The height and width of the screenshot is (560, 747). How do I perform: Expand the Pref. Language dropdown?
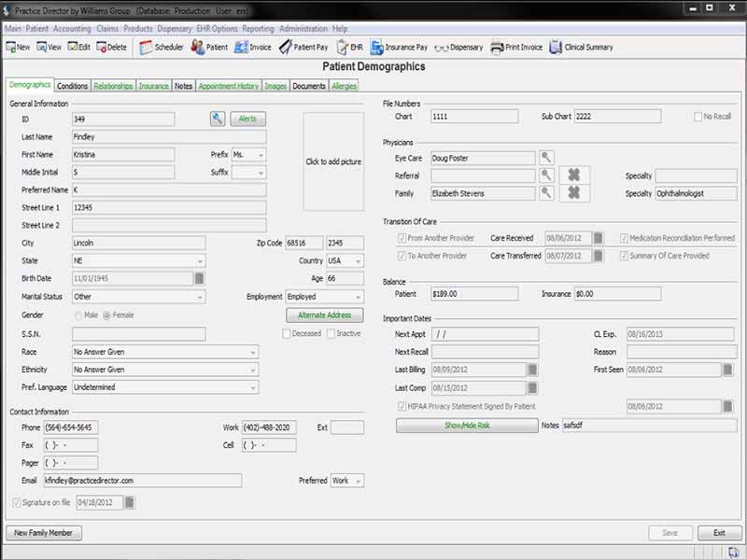[253, 387]
